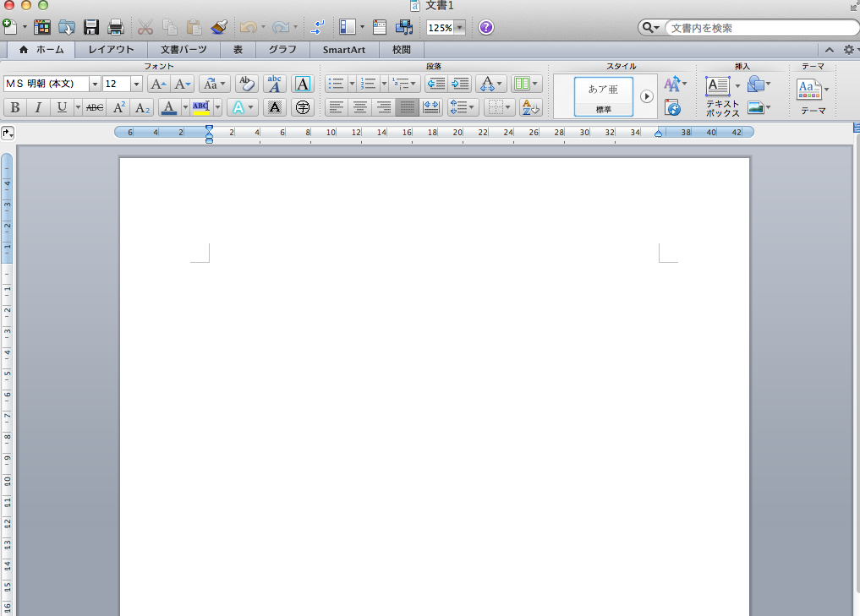Open the MS 明朝 font name dropdown
The height and width of the screenshot is (616, 860).
(x=95, y=84)
